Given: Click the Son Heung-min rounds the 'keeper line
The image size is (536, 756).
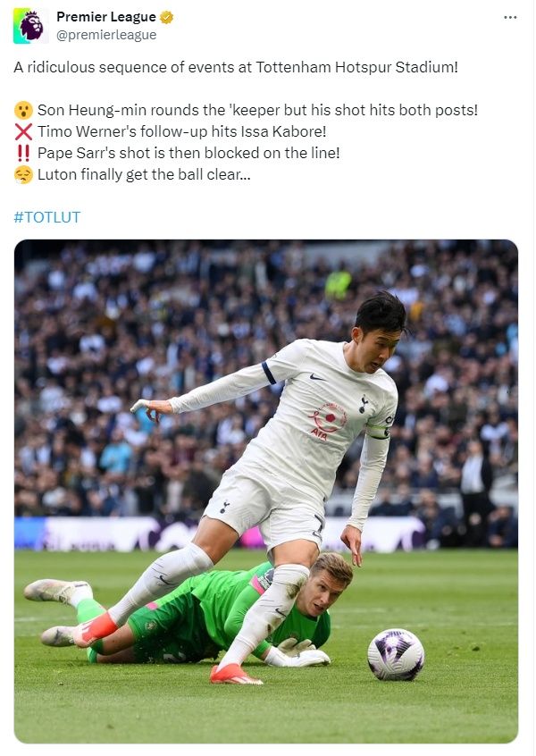Looking at the screenshot, I should click(257, 110).
